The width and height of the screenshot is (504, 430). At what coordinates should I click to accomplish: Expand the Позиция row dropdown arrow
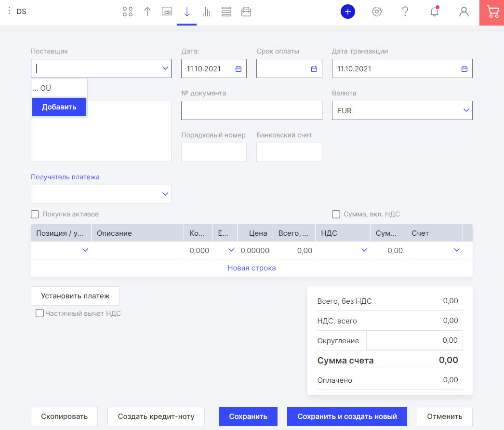click(x=85, y=250)
